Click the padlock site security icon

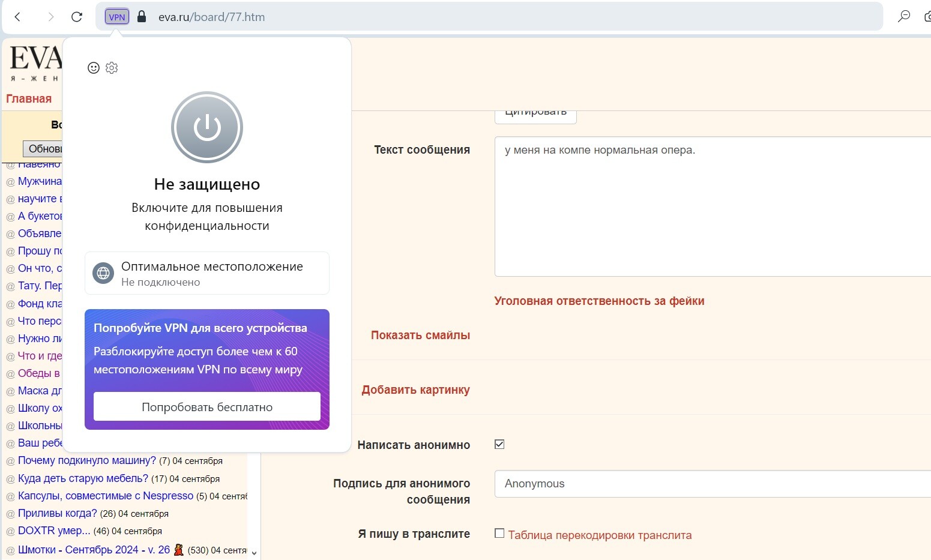pyautogui.click(x=142, y=17)
